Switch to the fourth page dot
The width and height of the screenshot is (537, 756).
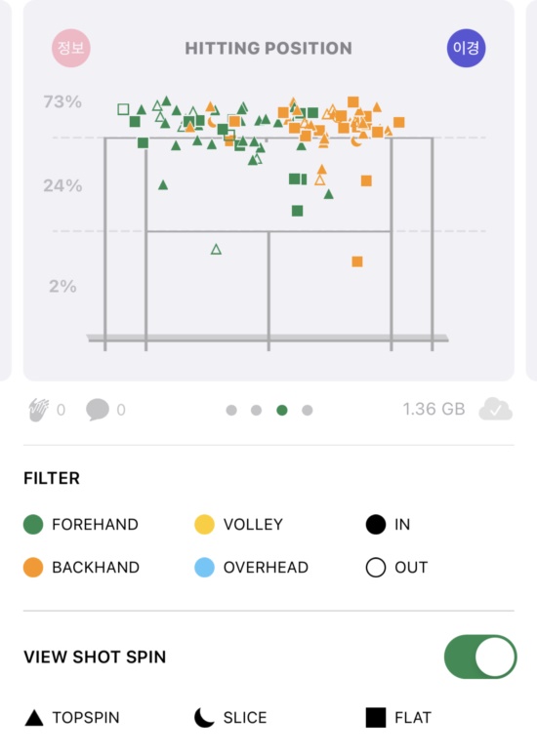click(x=308, y=411)
